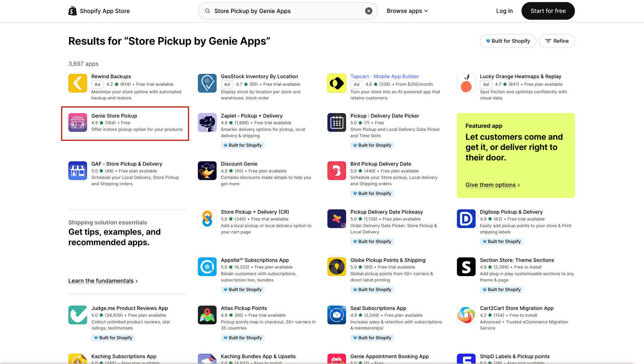Image resolution: width=644 pixels, height=364 pixels.
Task: Click the Shopify App Store logo
Action: pos(99,11)
